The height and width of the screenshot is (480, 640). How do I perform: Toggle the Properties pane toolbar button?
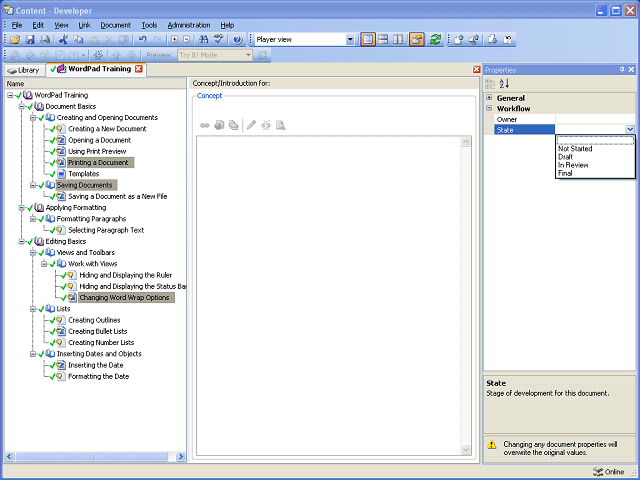point(417,40)
